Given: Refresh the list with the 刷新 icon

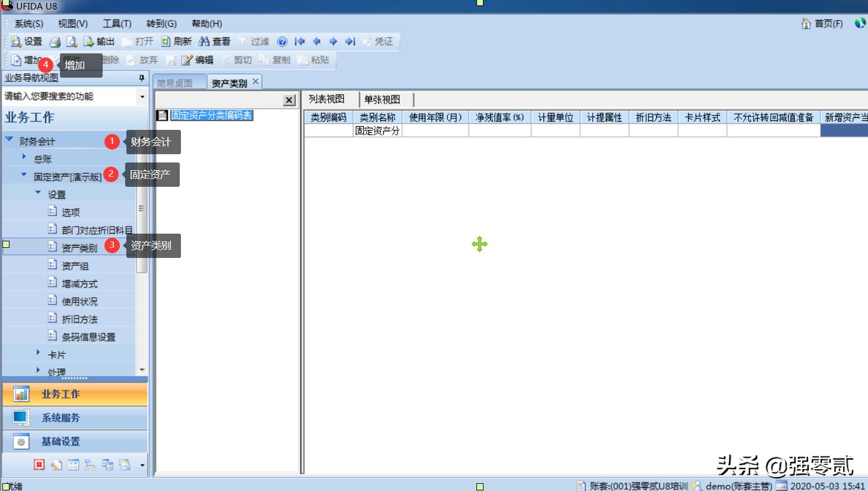Looking at the screenshot, I should [x=176, y=42].
